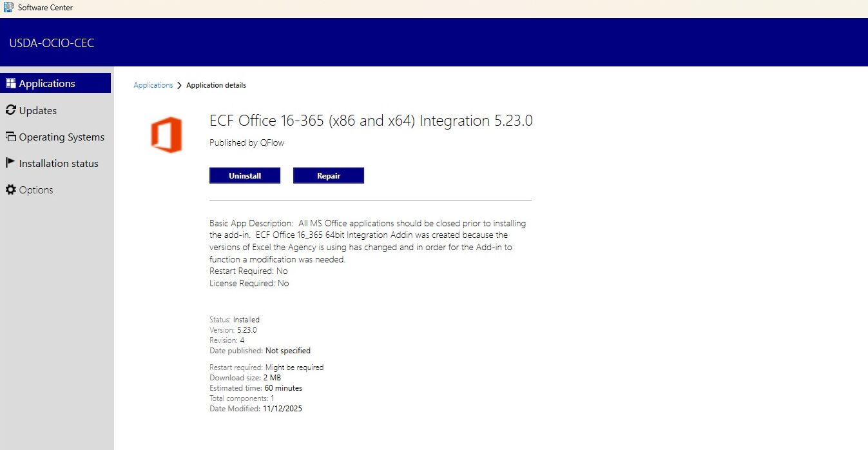Click the Applications grid icon in sidebar
Screen dimensions: 868x450
10,83
